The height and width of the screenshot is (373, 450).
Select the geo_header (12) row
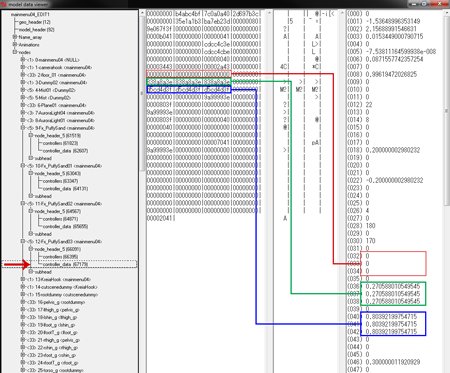click(x=35, y=22)
